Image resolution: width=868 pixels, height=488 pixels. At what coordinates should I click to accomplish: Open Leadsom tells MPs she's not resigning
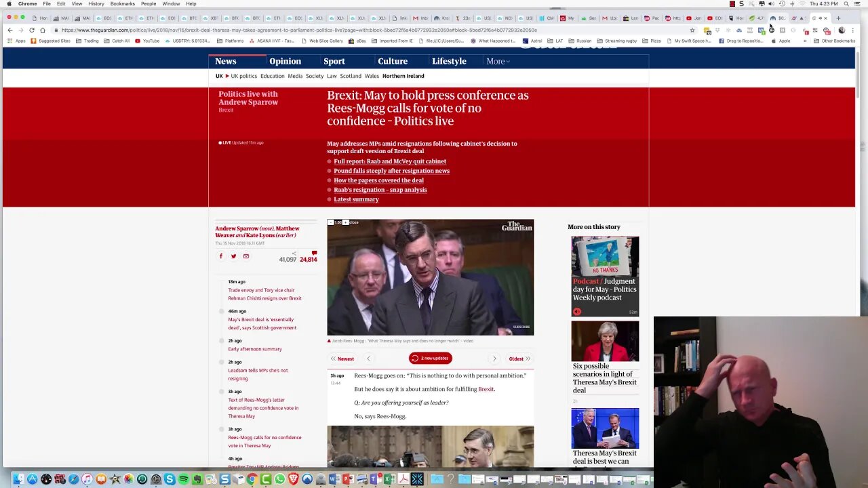(x=258, y=374)
